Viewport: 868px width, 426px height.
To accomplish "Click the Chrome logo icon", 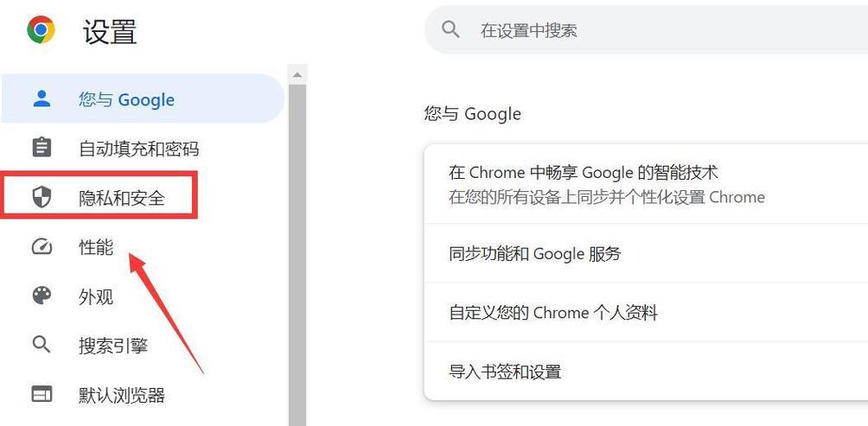I will coord(41,29).
